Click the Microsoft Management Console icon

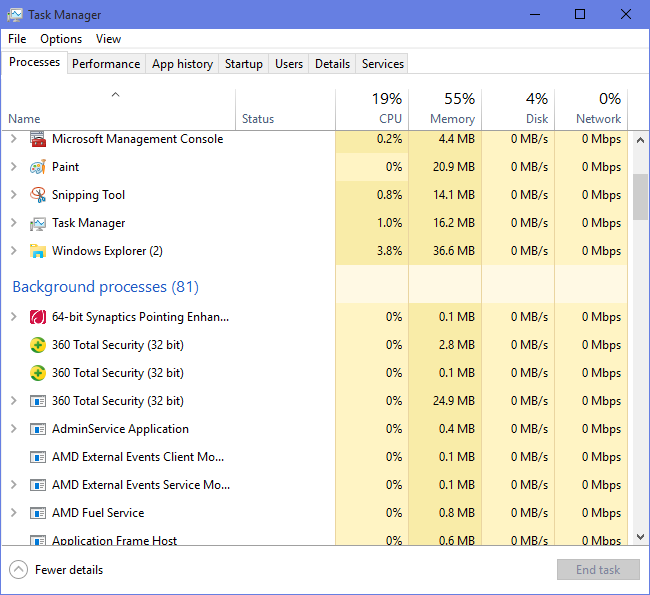pyautogui.click(x=38, y=139)
